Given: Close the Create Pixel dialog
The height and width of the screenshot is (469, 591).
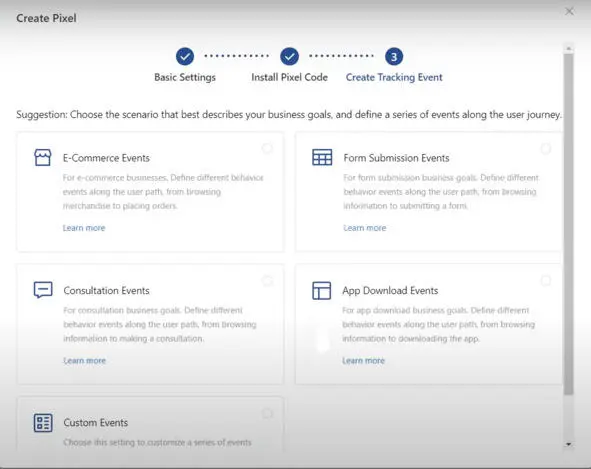Looking at the screenshot, I should pyautogui.click(x=570, y=11).
